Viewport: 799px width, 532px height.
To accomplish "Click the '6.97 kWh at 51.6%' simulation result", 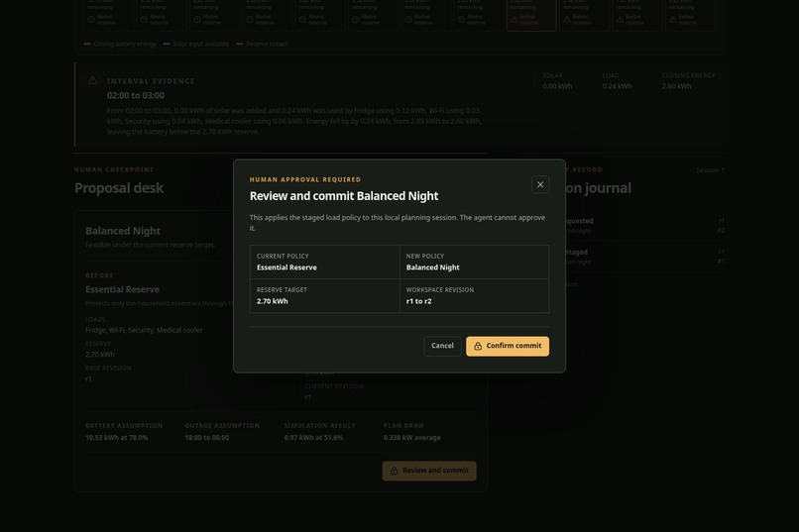I will coord(313,437).
